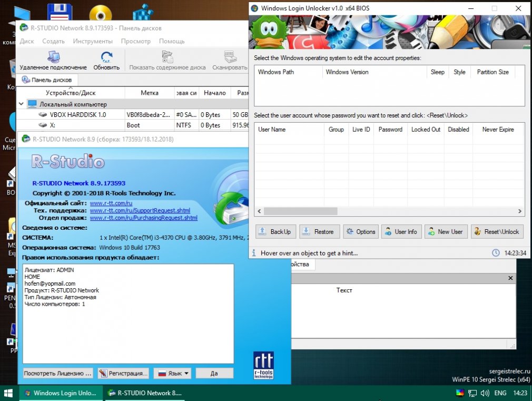
Task: Click the Restore button in Login Unlocker
Action: point(319,231)
